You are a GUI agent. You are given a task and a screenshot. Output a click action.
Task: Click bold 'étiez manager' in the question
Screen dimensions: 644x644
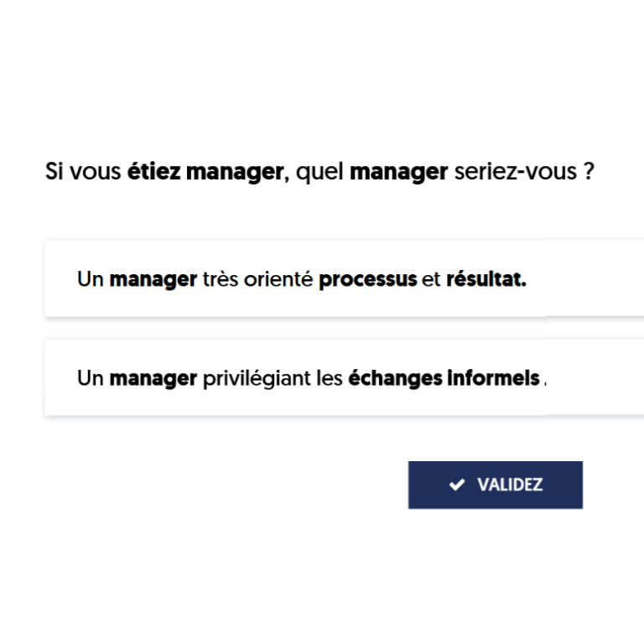(x=205, y=172)
